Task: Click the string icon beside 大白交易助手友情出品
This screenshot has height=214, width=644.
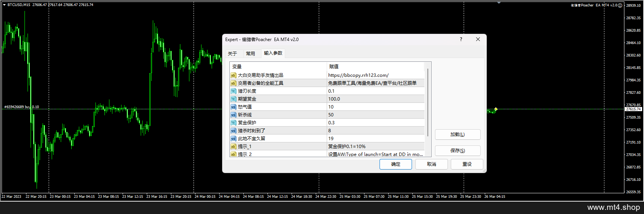Action: click(233, 75)
